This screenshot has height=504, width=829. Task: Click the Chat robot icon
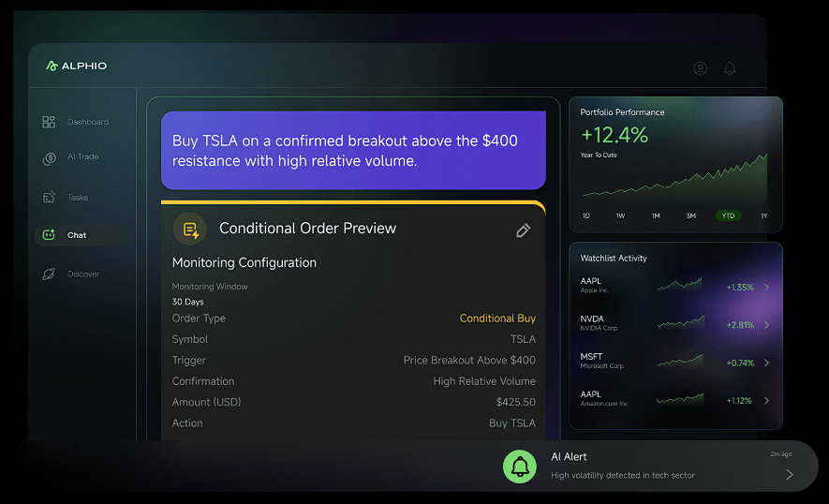pos(49,235)
